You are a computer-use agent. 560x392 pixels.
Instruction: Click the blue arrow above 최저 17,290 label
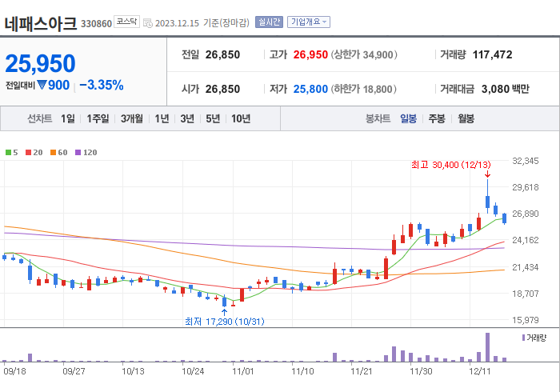pyautogui.click(x=224, y=312)
